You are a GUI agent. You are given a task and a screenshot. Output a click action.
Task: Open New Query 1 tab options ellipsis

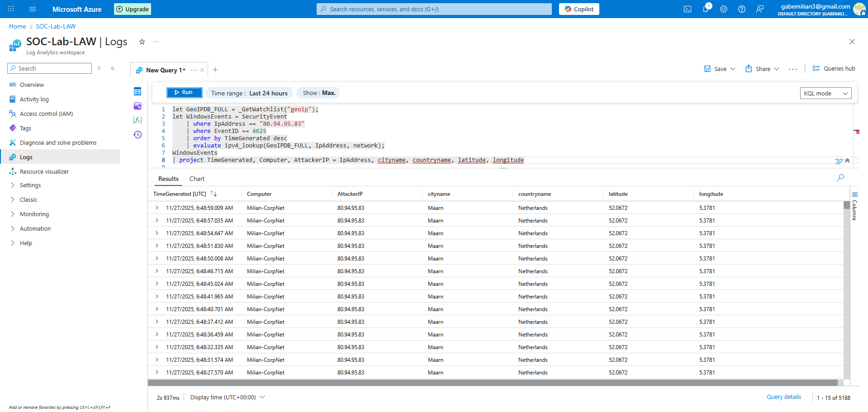click(x=194, y=70)
